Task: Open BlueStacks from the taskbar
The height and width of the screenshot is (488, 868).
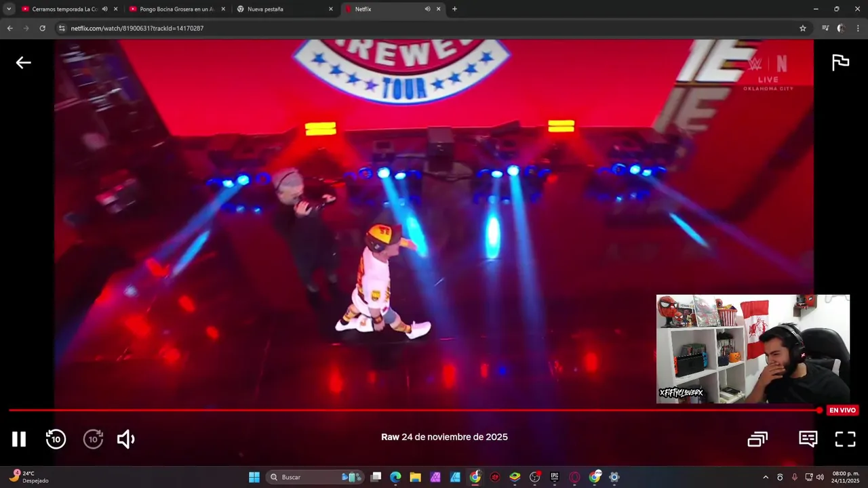Action: point(515,477)
